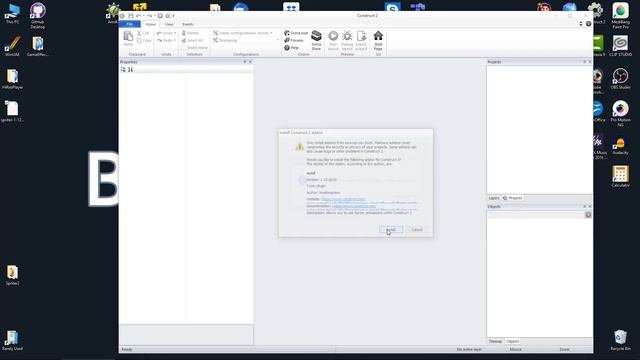The width and height of the screenshot is (640, 360).
Task: Open the Forums link in the ribbon
Action: click(x=294, y=40)
